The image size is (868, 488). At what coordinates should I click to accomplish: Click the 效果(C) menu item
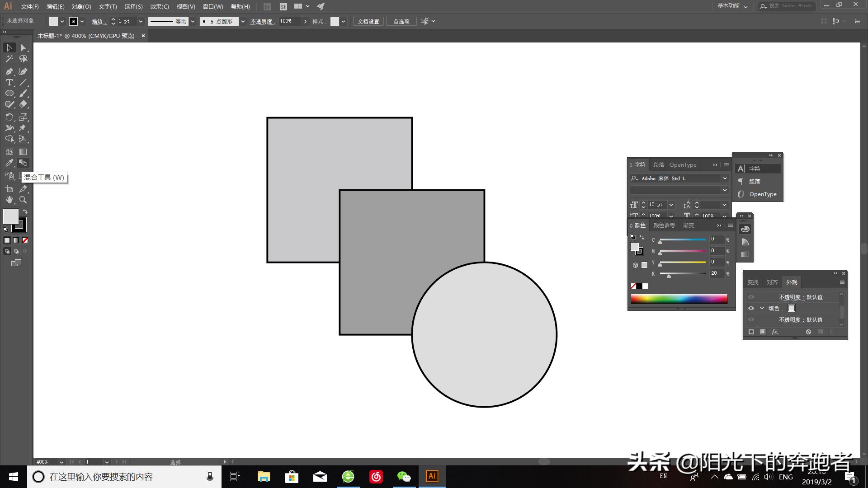[157, 6]
